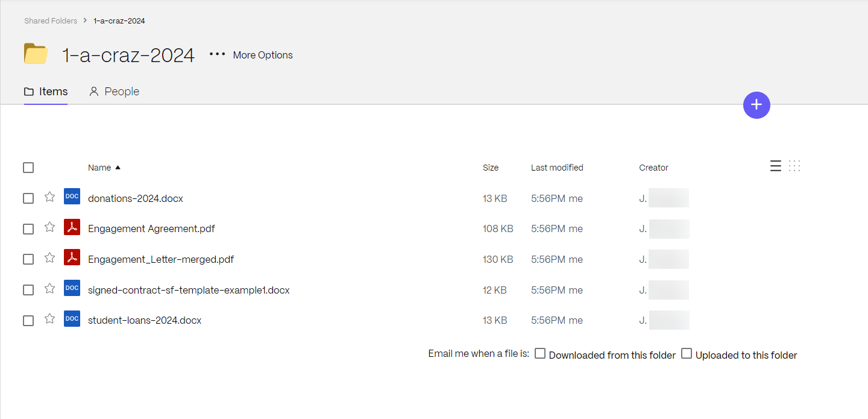Open student-loans-2024.docx file
Image resolution: width=868 pixels, height=419 pixels.
point(145,320)
